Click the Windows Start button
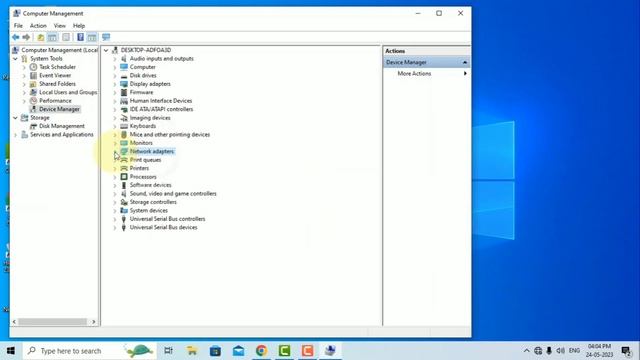 click(x=11, y=351)
